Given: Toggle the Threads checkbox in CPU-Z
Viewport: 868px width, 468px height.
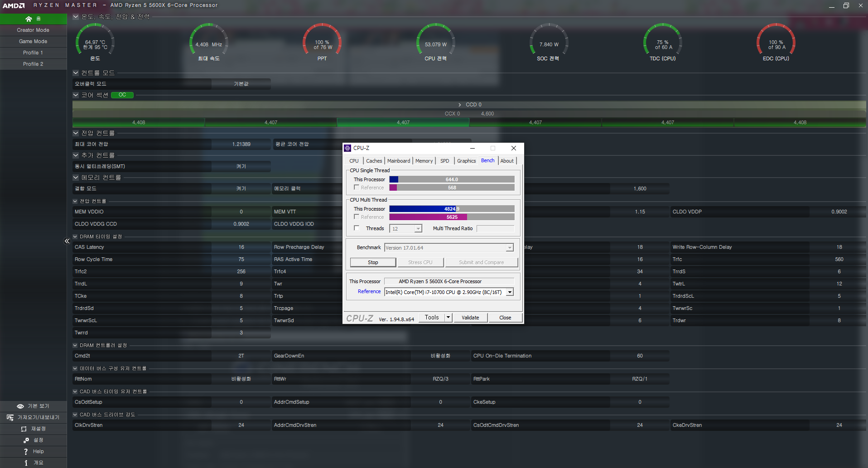Looking at the screenshot, I should point(357,228).
